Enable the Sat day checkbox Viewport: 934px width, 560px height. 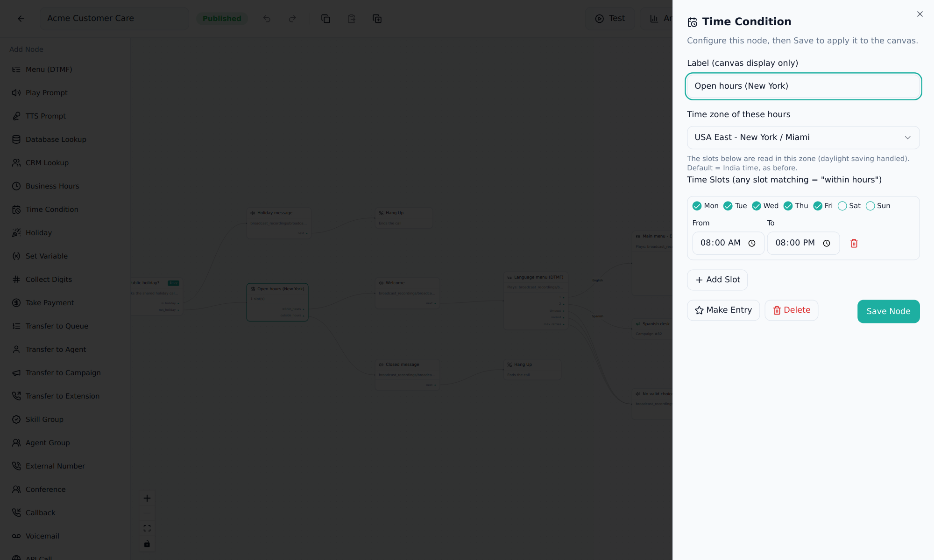(842, 206)
